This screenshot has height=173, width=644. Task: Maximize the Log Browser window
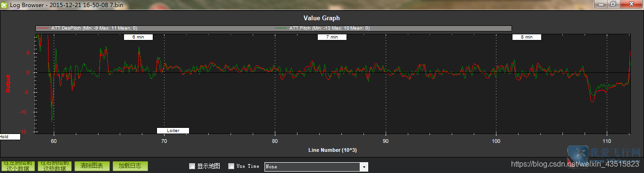click(x=613, y=4)
